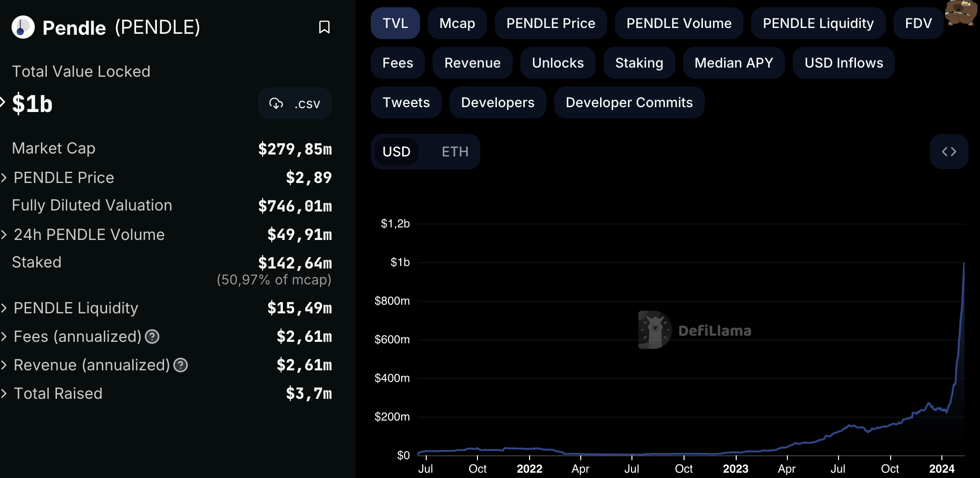This screenshot has height=478, width=980.
Task: Download TVL data as .csv
Action: click(295, 103)
